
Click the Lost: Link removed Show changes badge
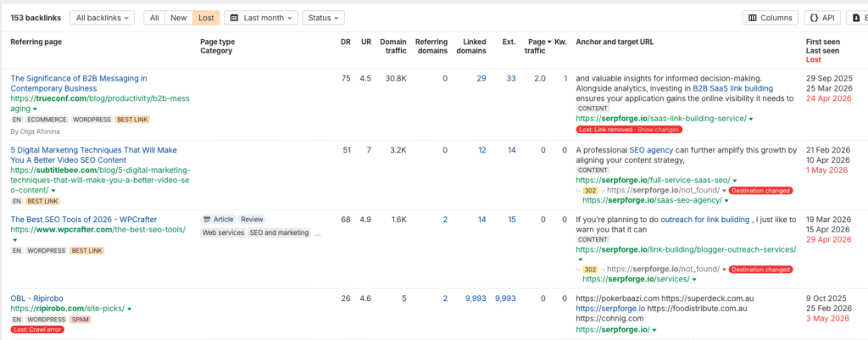[629, 129]
